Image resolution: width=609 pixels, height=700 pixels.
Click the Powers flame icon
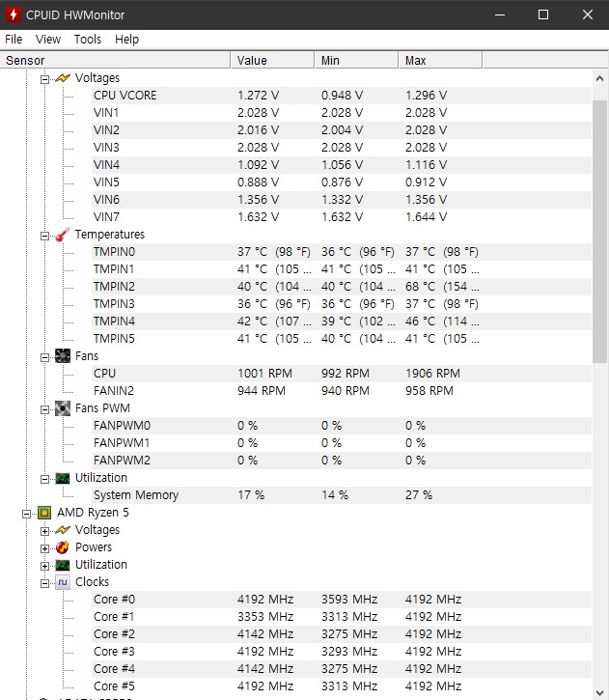point(63,547)
